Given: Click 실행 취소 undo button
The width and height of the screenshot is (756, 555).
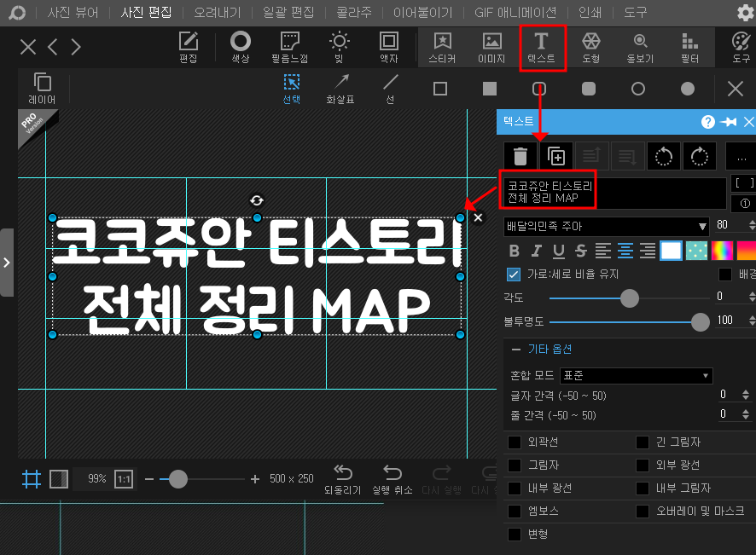Looking at the screenshot, I should (393, 480).
